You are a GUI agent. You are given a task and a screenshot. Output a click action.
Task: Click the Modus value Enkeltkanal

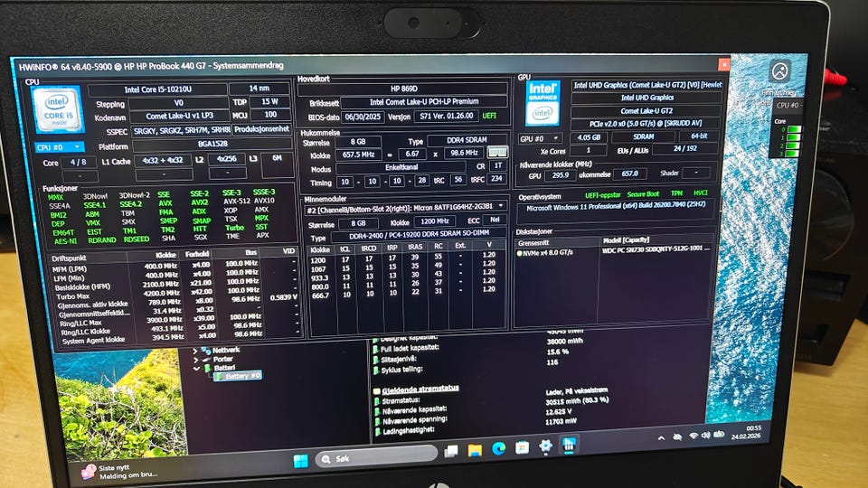coord(401,167)
